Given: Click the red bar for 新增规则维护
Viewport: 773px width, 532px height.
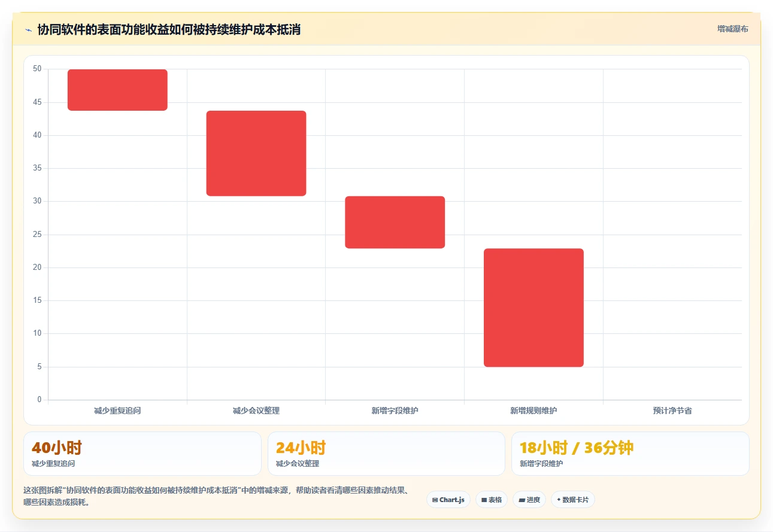Looking at the screenshot, I should coord(533,308).
